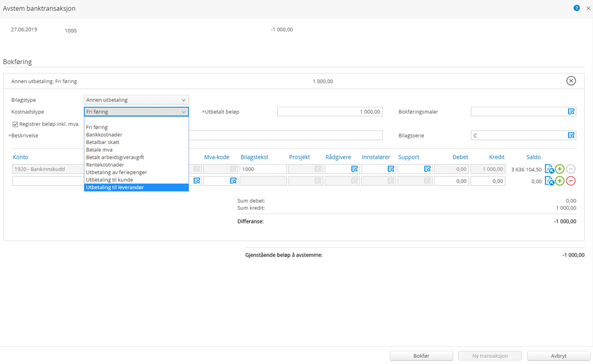This screenshot has width=593, height=364.
Task: Open document icon on the 1920 line
Action: click(x=549, y=169)
